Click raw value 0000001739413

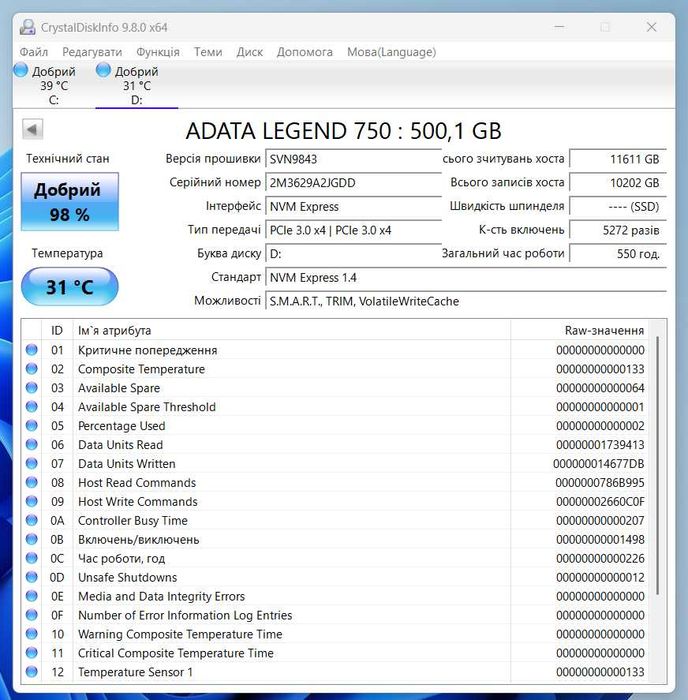click(600, 445)
